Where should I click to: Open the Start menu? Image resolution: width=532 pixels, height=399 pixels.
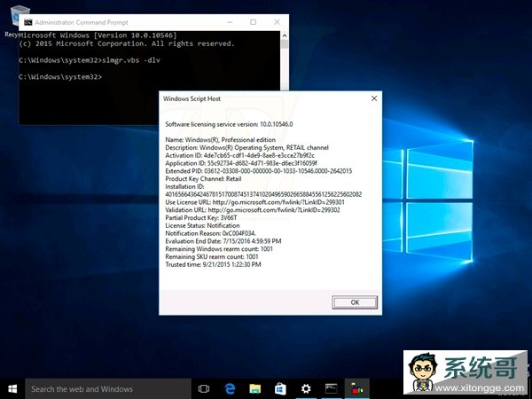tap(12, 389)
